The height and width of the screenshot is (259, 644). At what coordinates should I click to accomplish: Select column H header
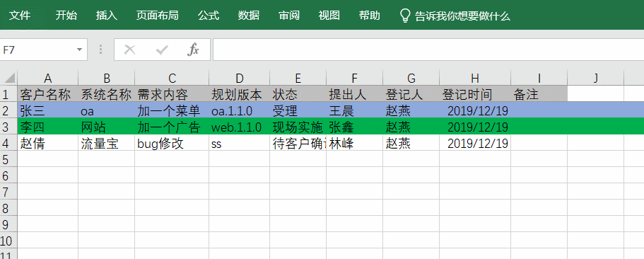[x=475, y=78]
